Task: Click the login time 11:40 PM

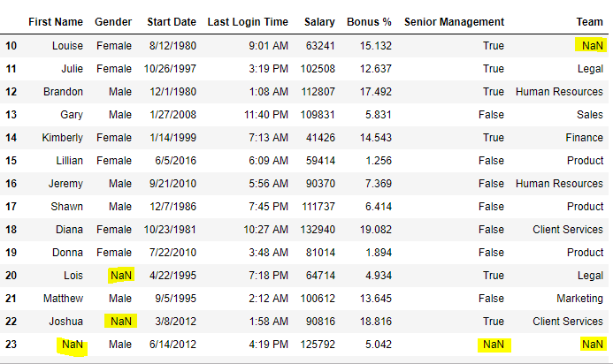Action: [263, 115]
